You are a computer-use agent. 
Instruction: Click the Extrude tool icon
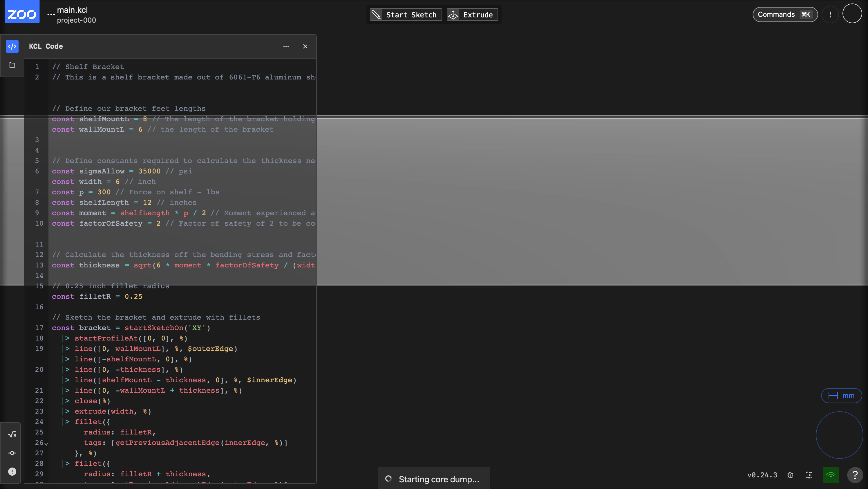click(x=453, y=15)
